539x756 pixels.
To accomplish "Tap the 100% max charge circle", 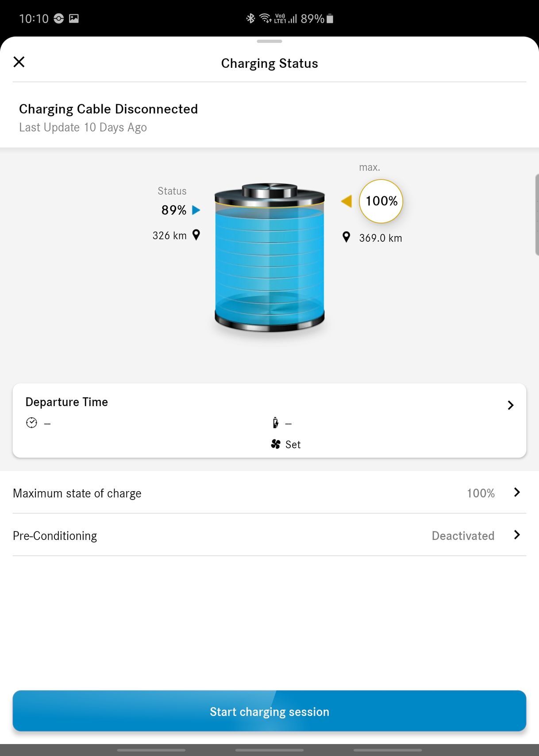I will coord(381,201).
